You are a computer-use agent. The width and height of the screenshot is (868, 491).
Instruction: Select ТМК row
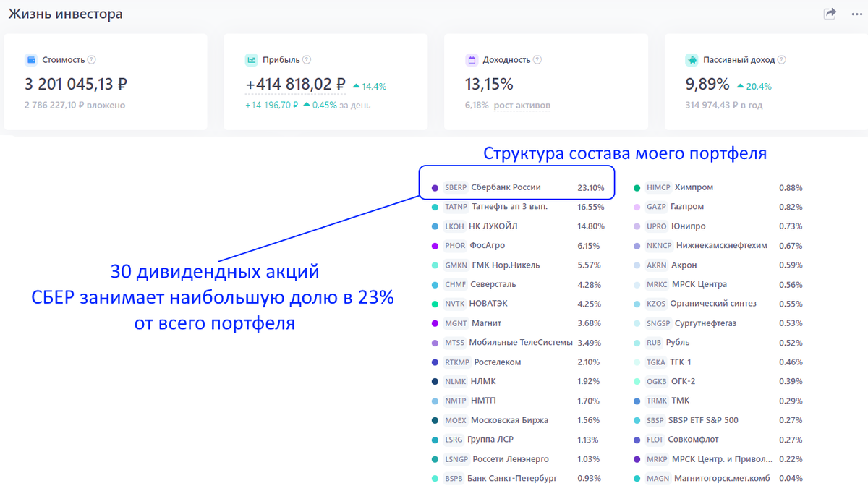[x=718, y=401]
